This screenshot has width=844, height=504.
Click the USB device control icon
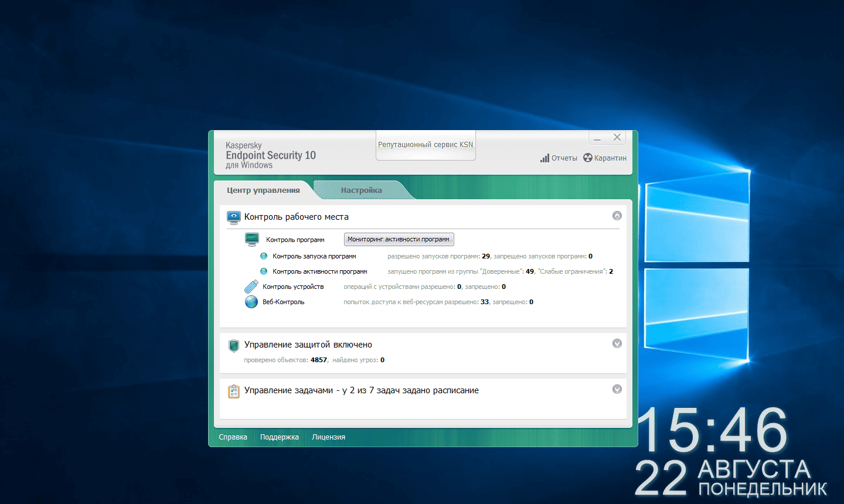[251, 287]
